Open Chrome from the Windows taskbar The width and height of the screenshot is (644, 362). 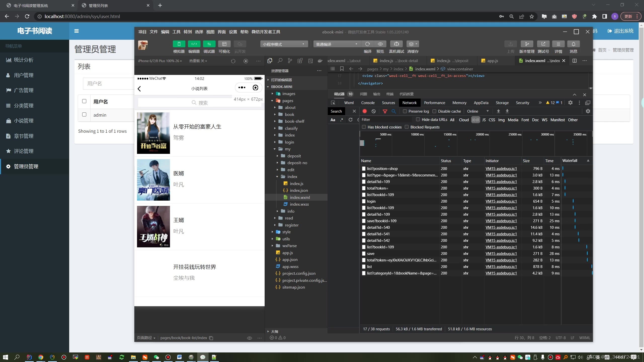41,357
